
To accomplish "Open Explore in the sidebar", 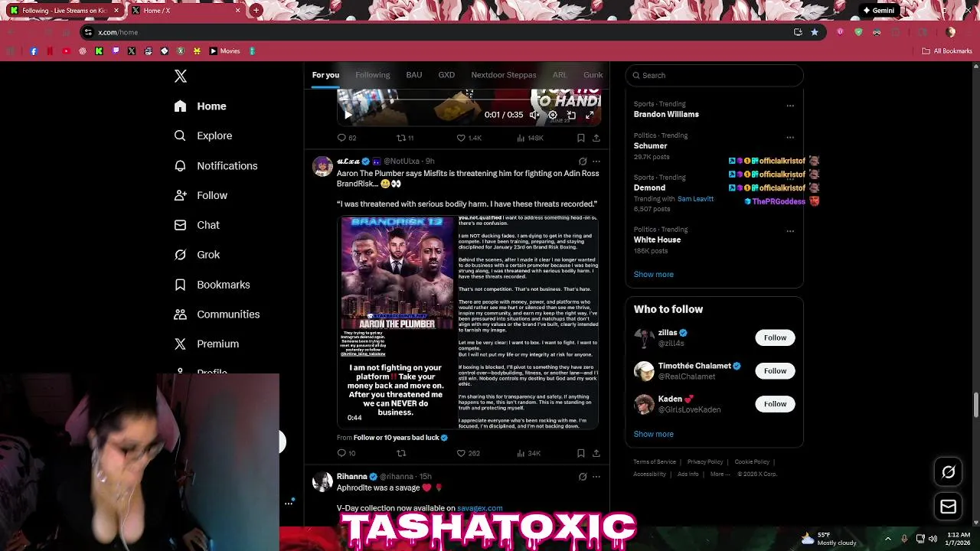I will 203,135.
